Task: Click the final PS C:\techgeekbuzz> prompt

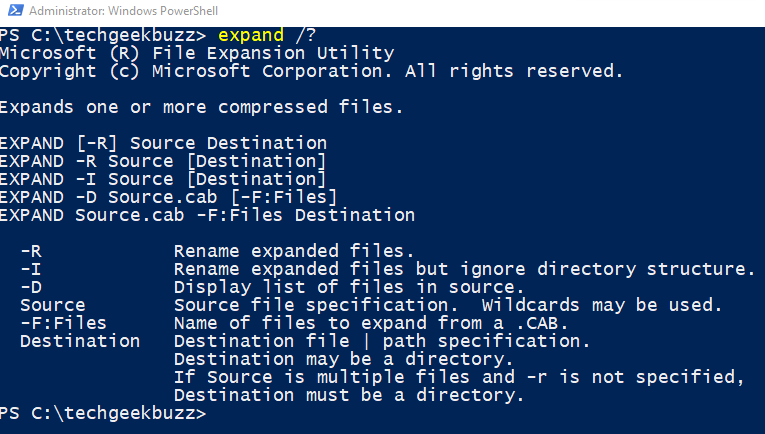Action: pyautogui.click(x=103, y=413)
